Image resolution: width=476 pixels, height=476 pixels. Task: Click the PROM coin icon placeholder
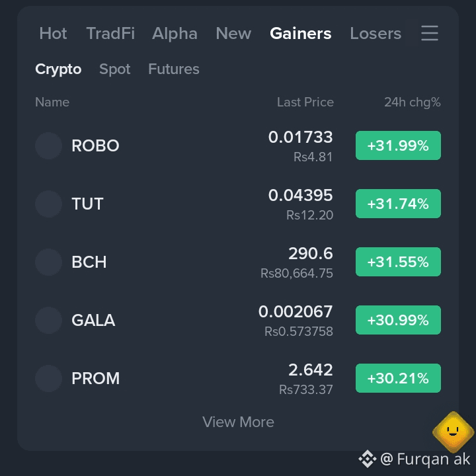tap(48, 378)
